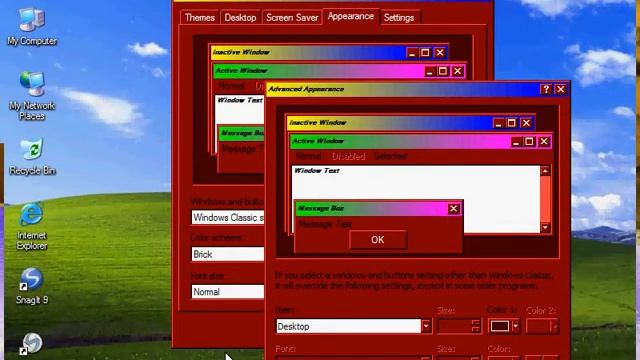This screenshot has height=360, width=640.
Task: Open the Recycle Bin icon
Action: point(32,157)
